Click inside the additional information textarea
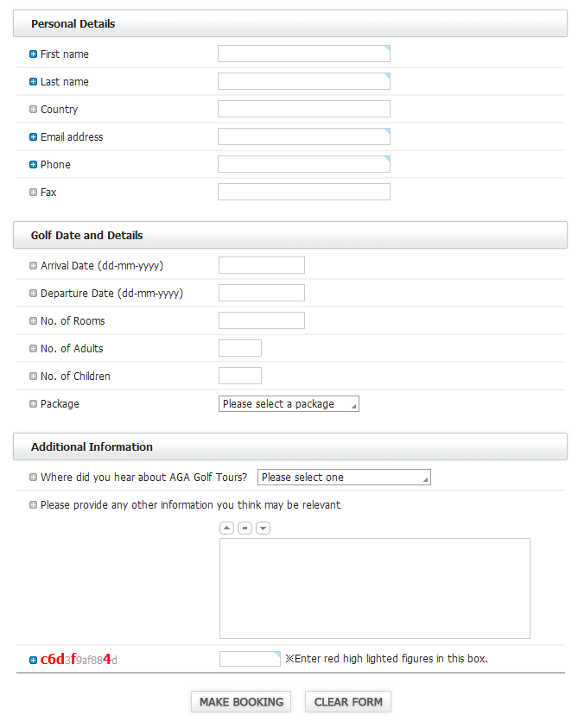This screenshot has height=728, width=578. [374, 589]
